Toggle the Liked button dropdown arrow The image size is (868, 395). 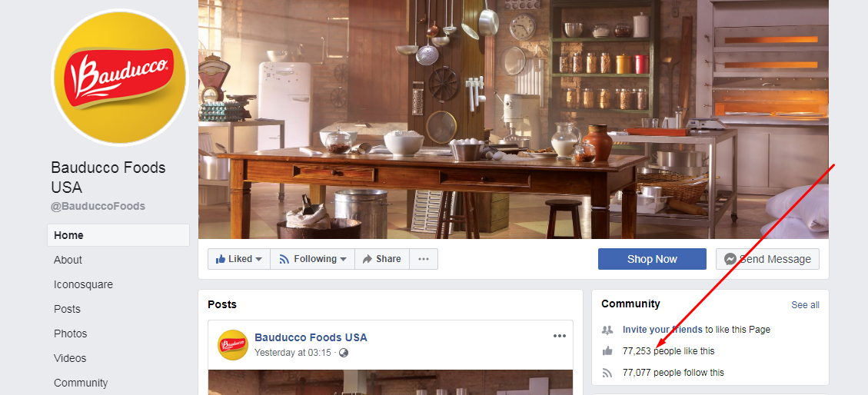258,259
